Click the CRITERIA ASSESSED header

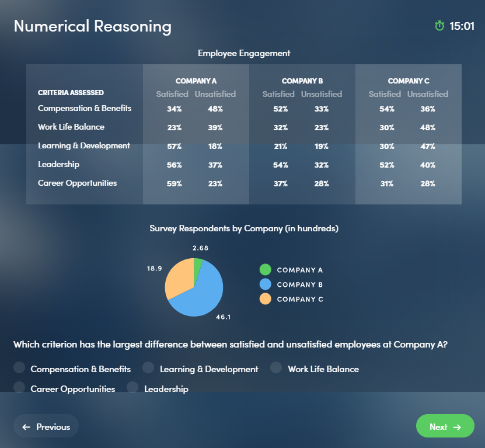71,92
